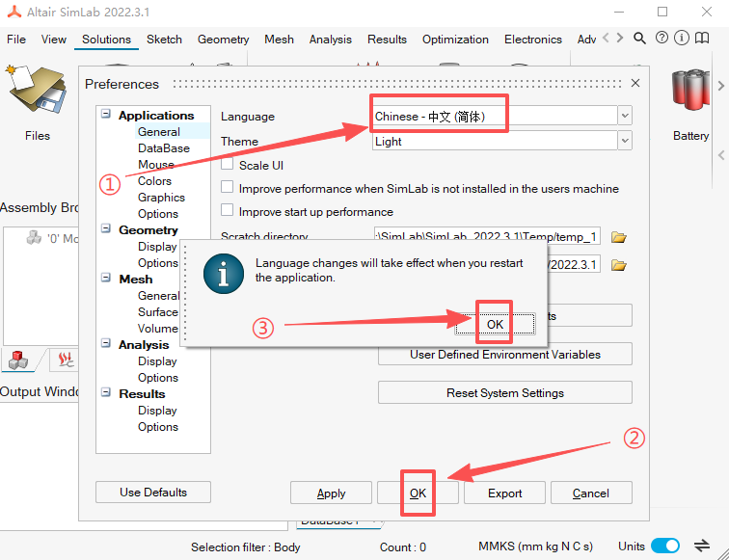Image resolution: width=729 pixels, height=560 pixels.
Task: Collapse the Applications tree node
Action: (x=106, y=114)
